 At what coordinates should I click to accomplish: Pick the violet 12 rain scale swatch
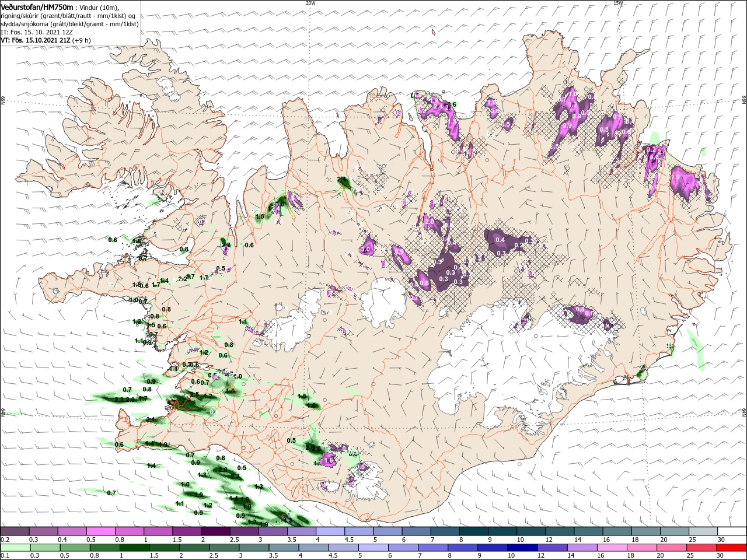[x=552, y=548]
